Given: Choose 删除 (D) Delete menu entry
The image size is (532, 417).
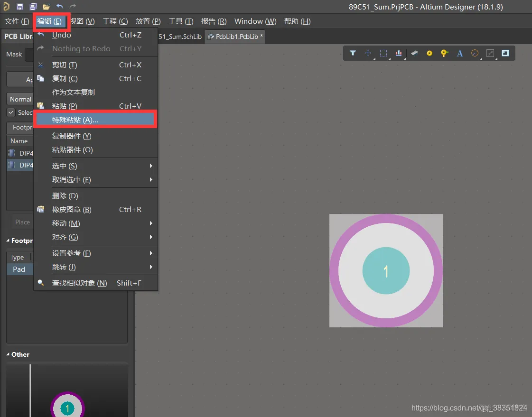Looking at the screenshot, I should [96, 195].
